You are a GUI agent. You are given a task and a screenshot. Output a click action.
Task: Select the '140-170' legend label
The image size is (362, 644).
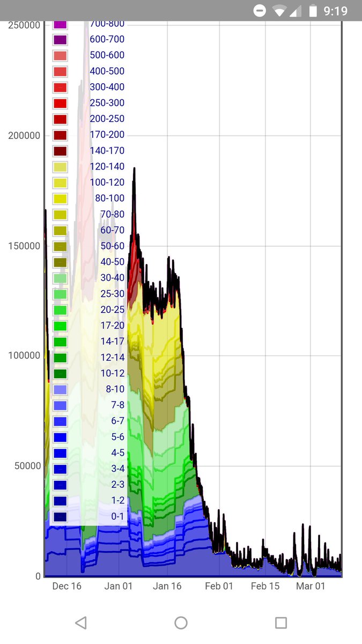(x=107, y=151)
